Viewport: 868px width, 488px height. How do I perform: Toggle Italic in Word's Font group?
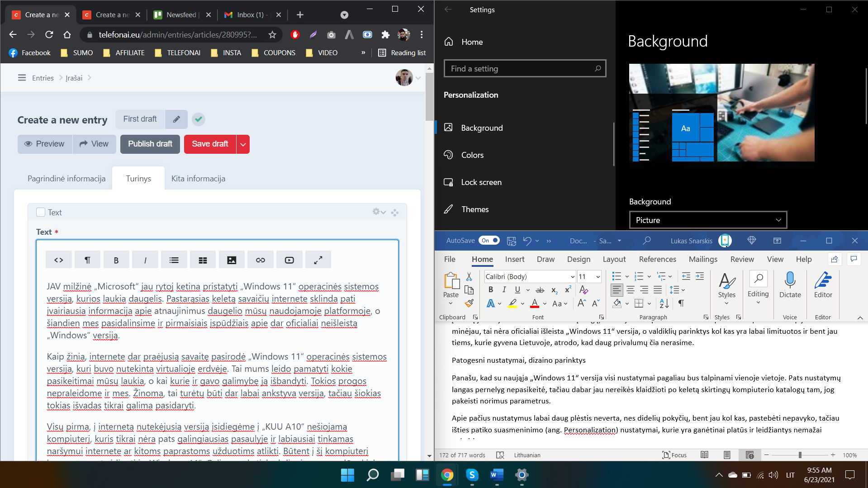504,290
